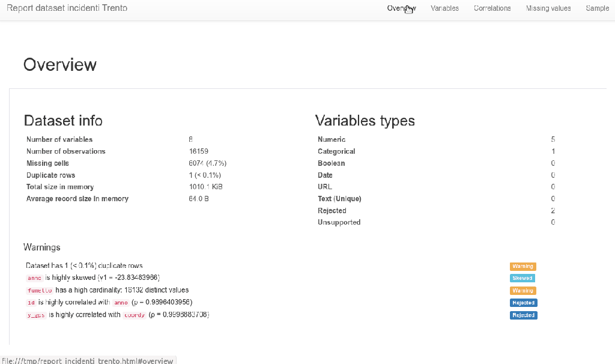Click the Rejected badge for id

tap(523, 303)
